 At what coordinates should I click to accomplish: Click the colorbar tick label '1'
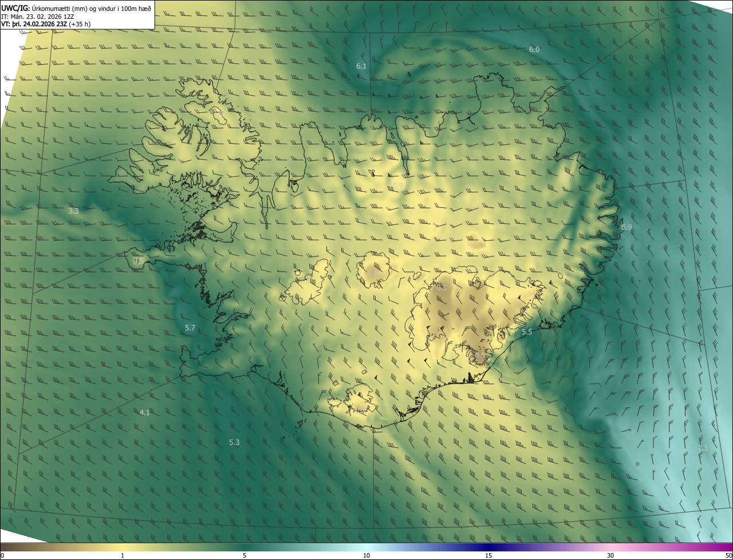pyautogui.click(x=123, y=555)
